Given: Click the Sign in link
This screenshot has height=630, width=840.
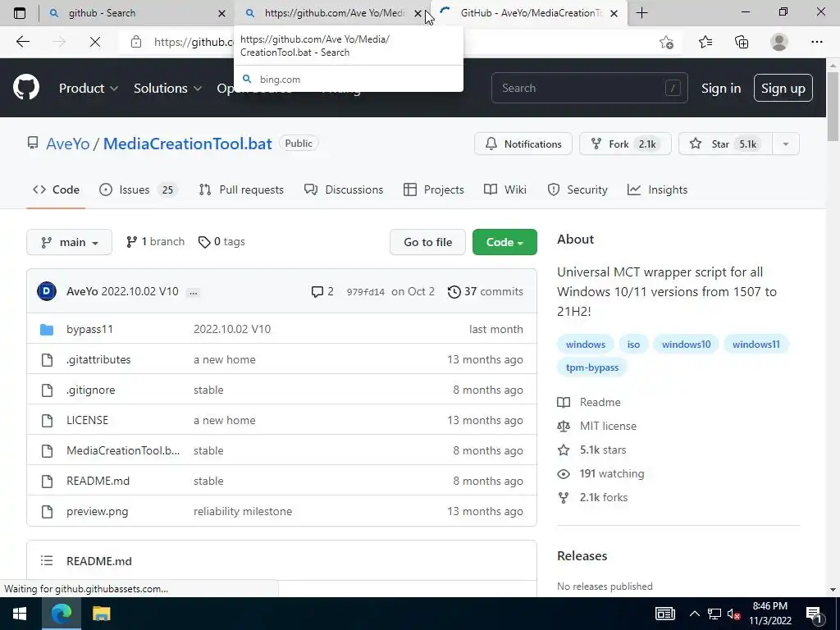Looking at the screenshot, I should [720, 89].
